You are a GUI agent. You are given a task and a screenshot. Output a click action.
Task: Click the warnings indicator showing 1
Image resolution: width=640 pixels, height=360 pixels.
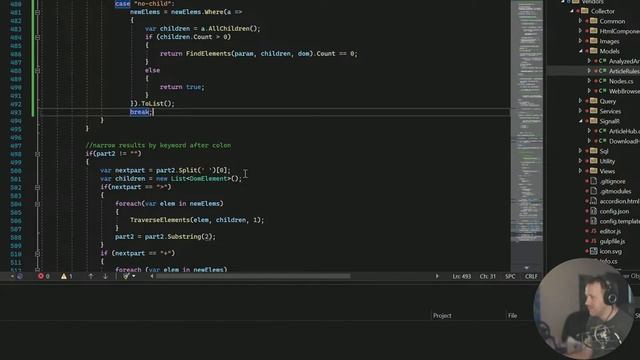[x=67, y=276]
